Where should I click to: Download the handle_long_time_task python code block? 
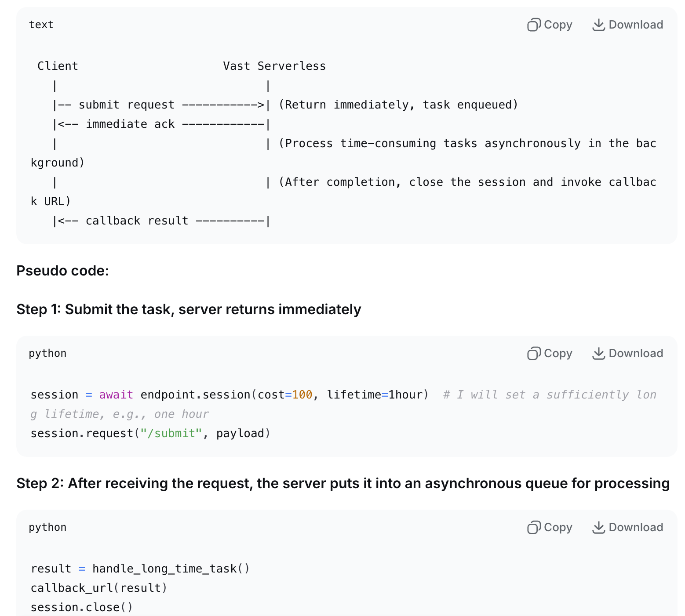pyautogui.click(x=627, y=528)
